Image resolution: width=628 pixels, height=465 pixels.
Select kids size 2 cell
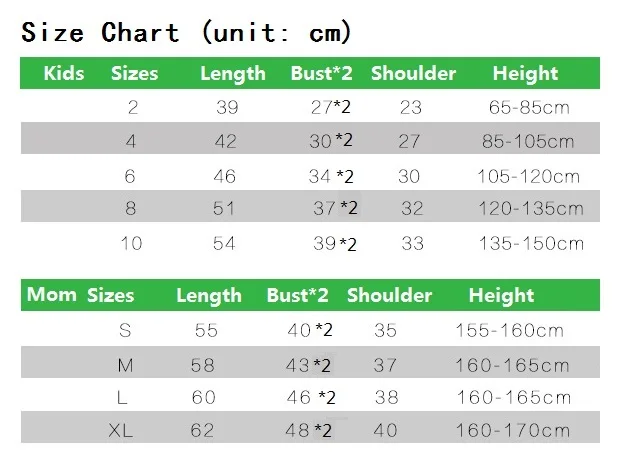click(133, 107)
